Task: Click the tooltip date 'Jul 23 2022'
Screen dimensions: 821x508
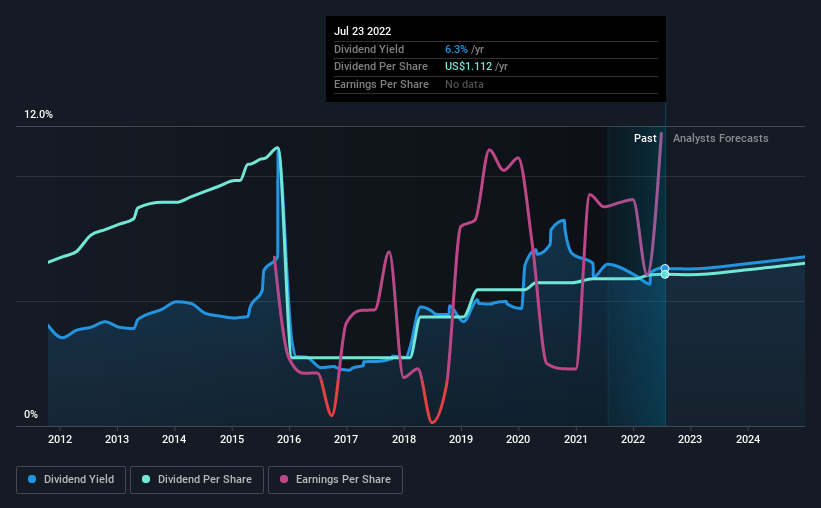Action: (362, 31)
